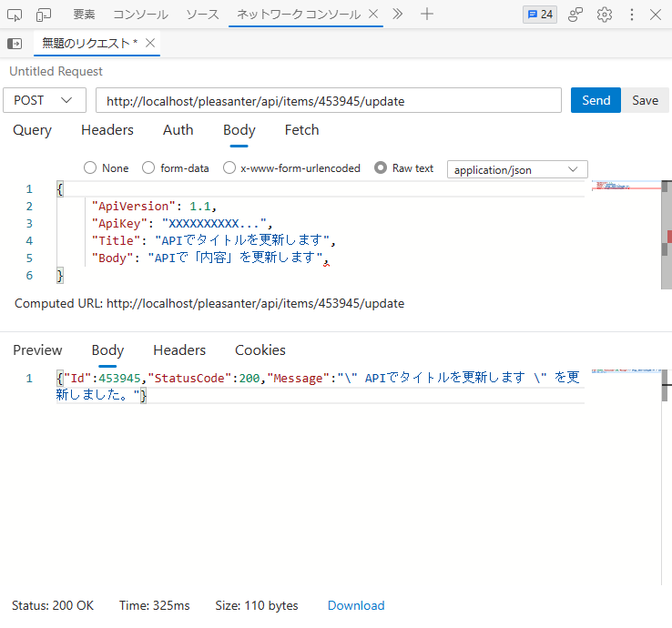Send the request

click(596, 100)
